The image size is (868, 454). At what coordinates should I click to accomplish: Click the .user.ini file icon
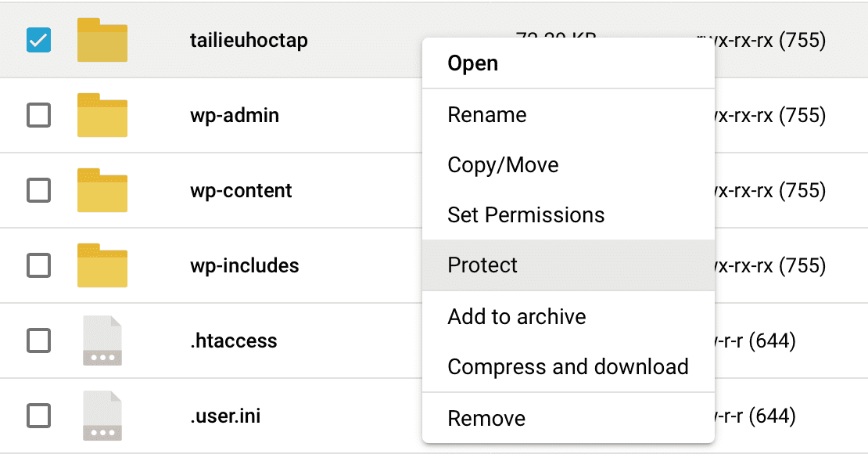coord(102,416)
